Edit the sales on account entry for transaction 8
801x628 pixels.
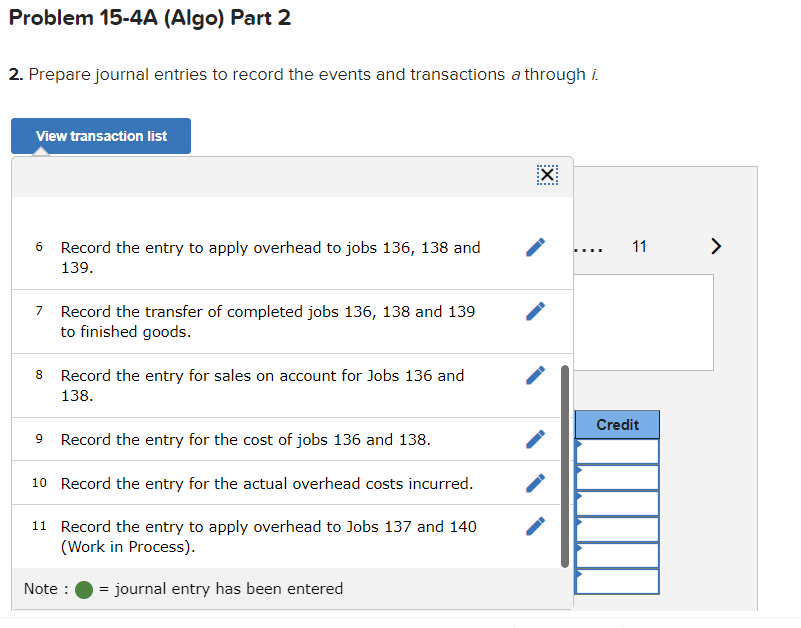535,375
